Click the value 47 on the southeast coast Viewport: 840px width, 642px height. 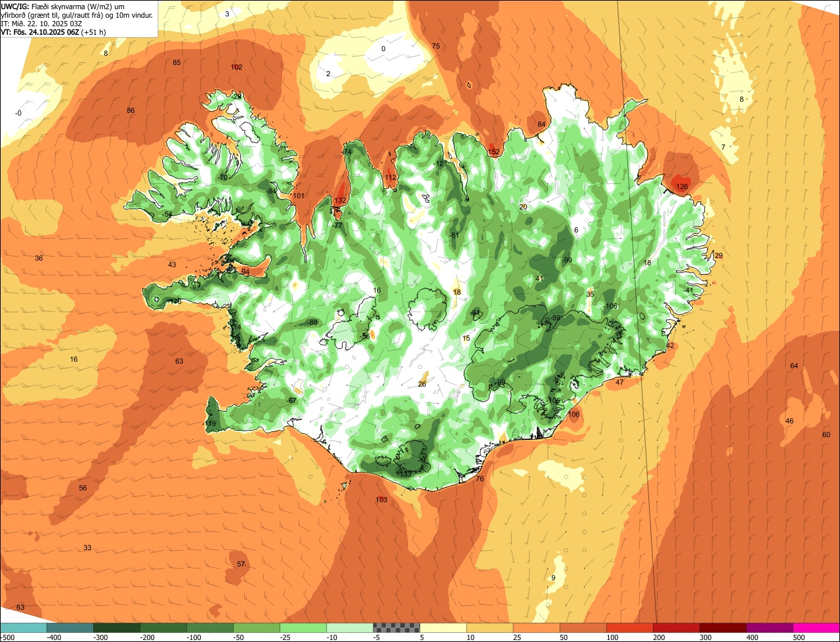tap(619, 383)
